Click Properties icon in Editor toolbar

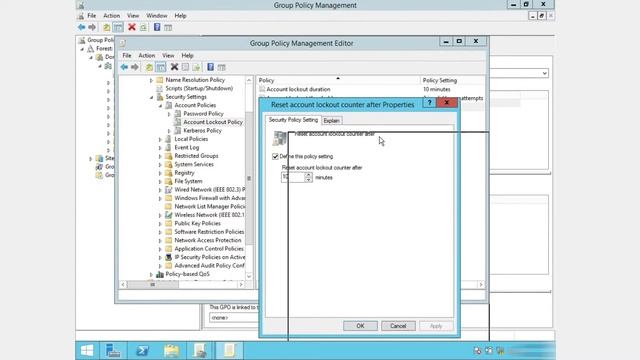click(x=185, y=67)
